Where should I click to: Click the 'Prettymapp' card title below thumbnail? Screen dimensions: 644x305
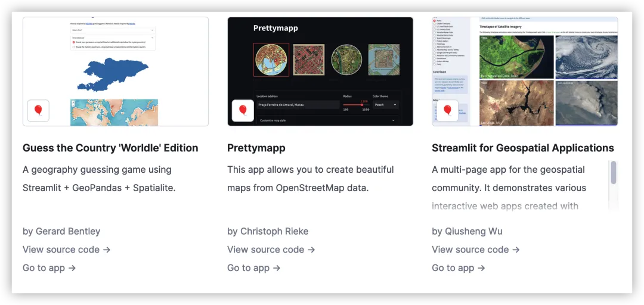tap(256, 148)
